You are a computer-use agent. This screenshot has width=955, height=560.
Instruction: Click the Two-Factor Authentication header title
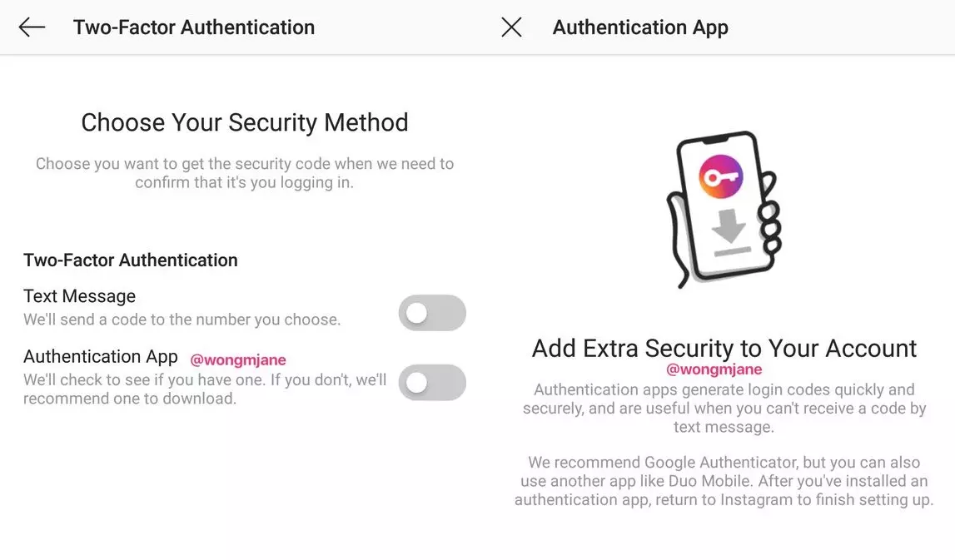click(x=194, y=27)
